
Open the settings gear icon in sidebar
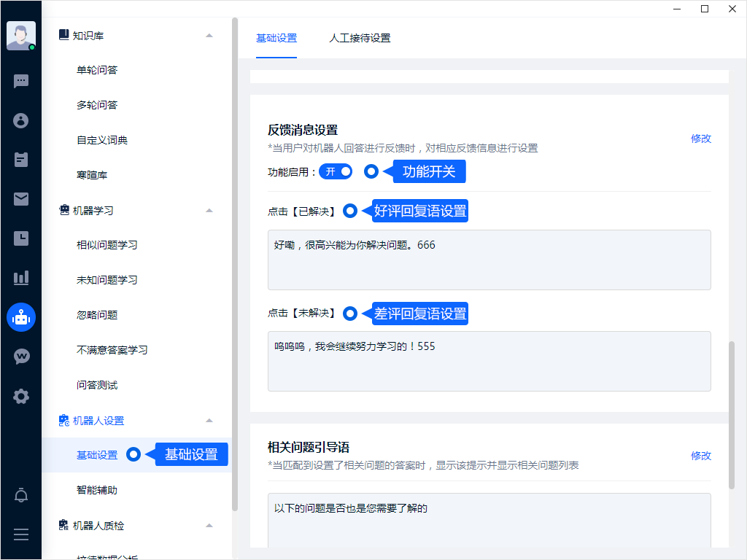pyautogui.click(x=21, y=397)
